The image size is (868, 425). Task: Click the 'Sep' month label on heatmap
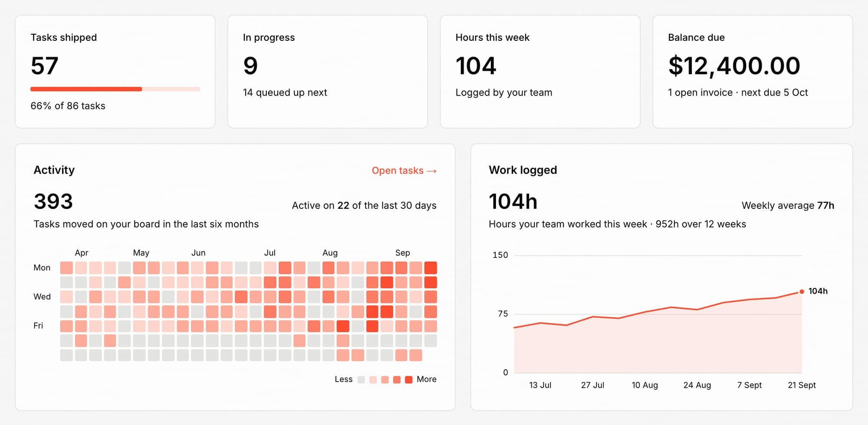point(402,253)
